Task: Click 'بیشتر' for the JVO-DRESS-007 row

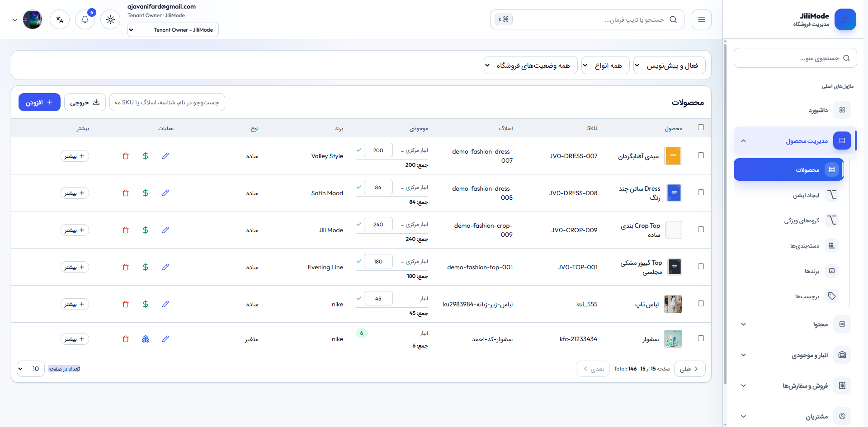Action: [75, 156]
